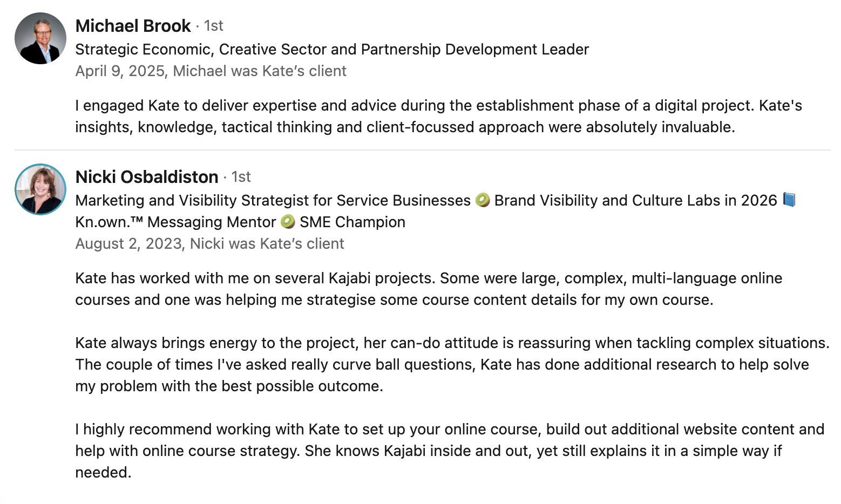Click the SME Champion text
The width and height of the screenshot is (841, 504).
click(352, 222)
